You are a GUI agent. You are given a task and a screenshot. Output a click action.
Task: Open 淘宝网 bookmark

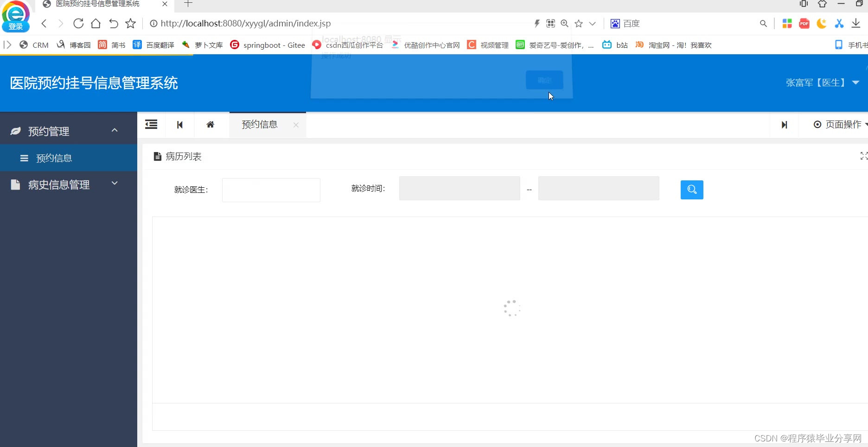(673, 45)
